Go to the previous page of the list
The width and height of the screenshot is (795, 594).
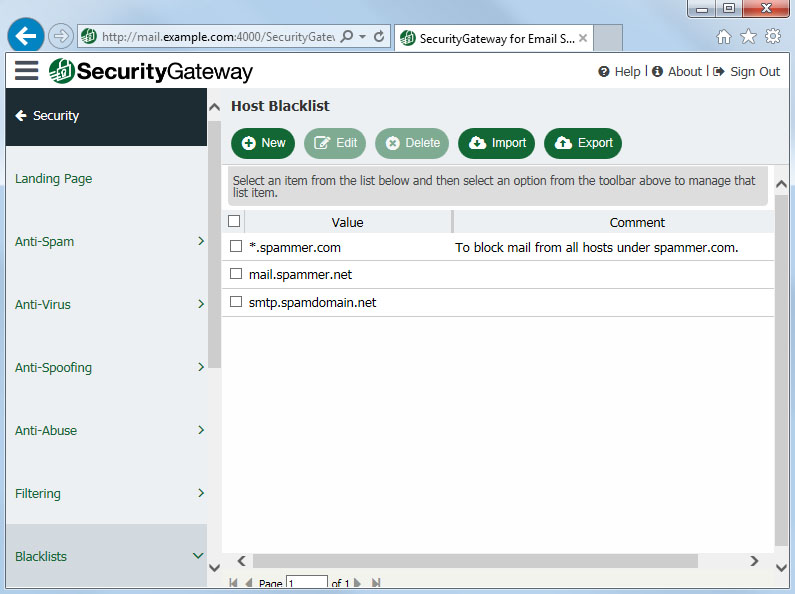pos(248,583)
